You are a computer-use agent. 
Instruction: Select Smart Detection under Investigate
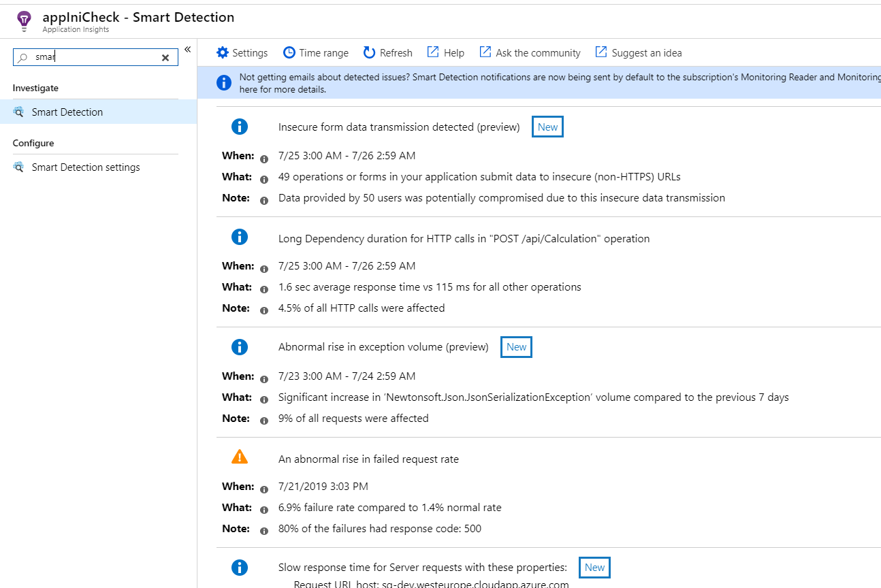(67, 111)
